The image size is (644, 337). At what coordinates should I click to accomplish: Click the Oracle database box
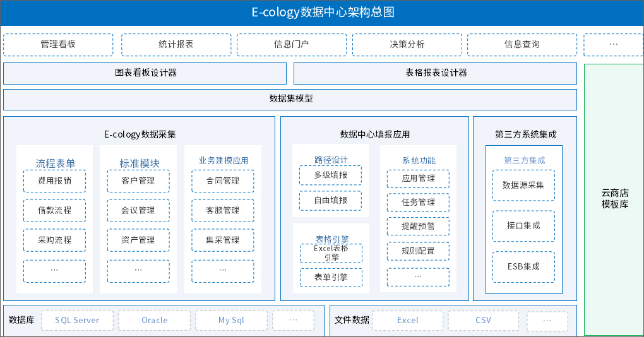[155, 321]
